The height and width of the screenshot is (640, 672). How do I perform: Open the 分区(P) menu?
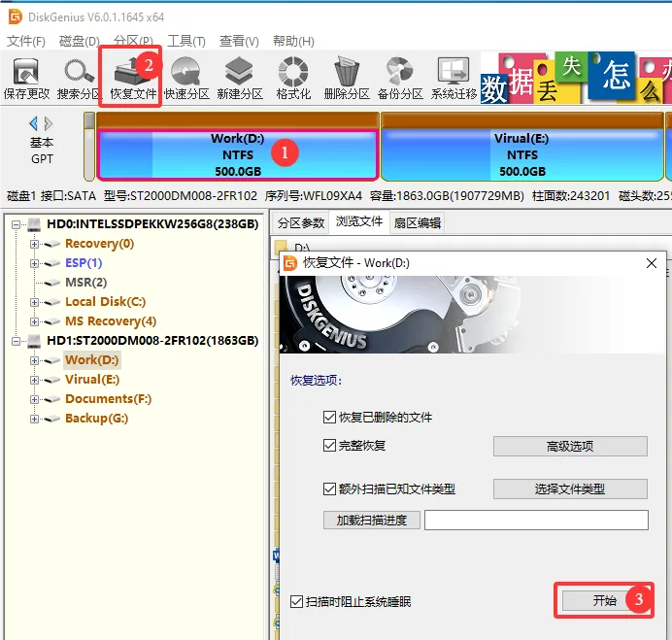click(133, 41)
